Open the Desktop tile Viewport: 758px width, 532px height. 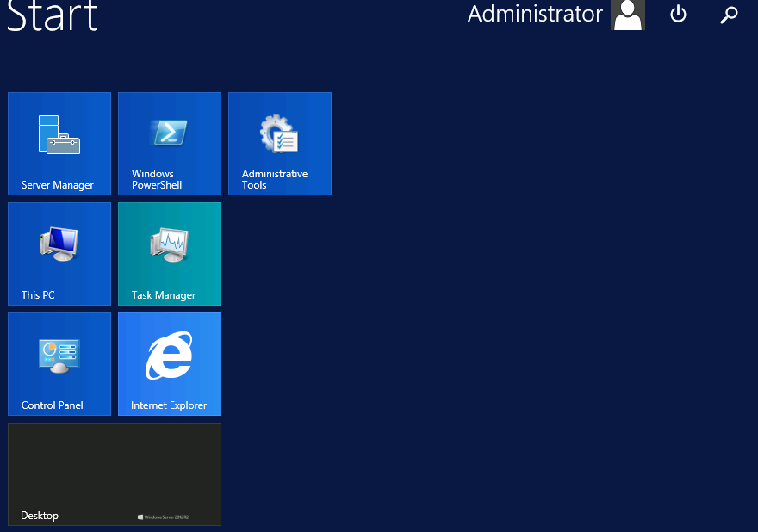(115, 473)
